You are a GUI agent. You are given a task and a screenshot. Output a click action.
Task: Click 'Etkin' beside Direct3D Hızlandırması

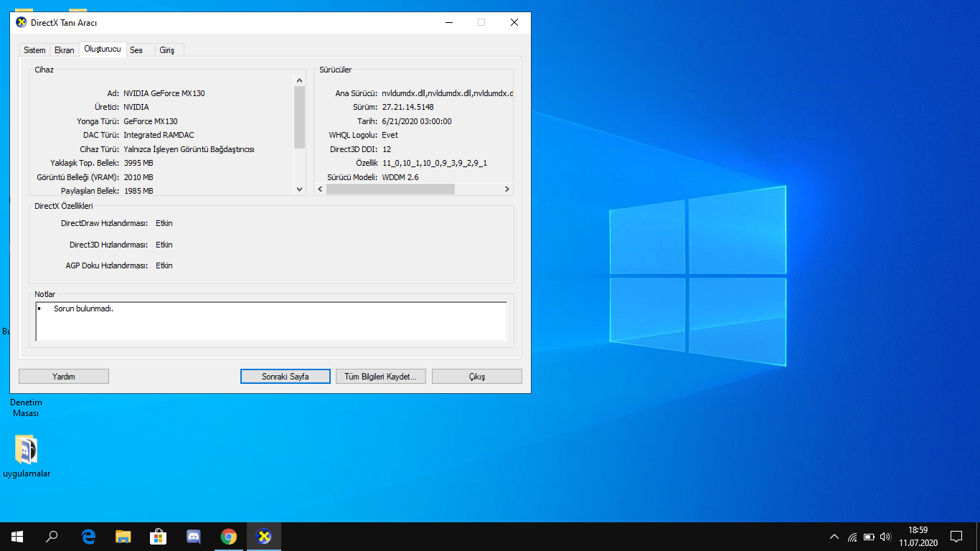coord(164,245)
